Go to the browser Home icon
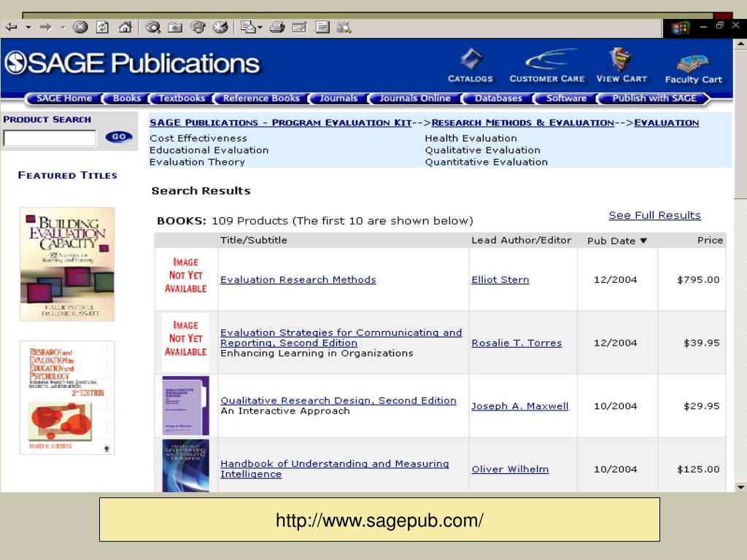The image size is (747, 560). click(x=125, y=27)
